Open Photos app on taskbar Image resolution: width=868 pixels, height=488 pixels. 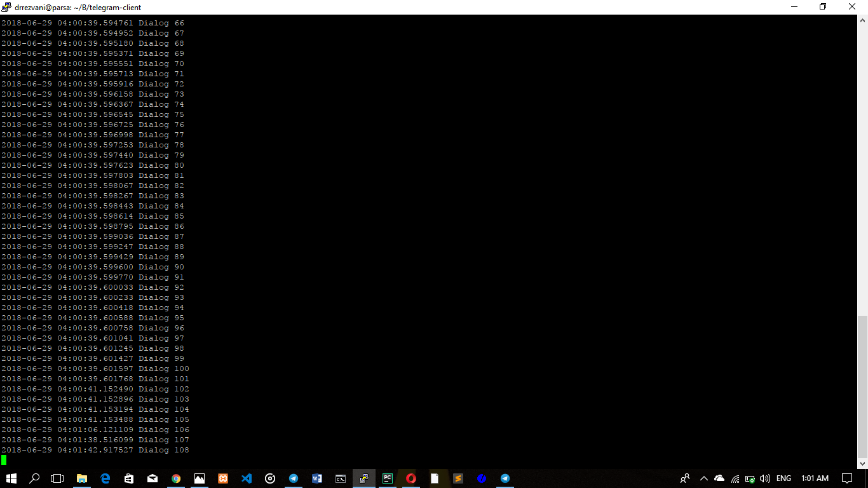click(x=200, y=478)
